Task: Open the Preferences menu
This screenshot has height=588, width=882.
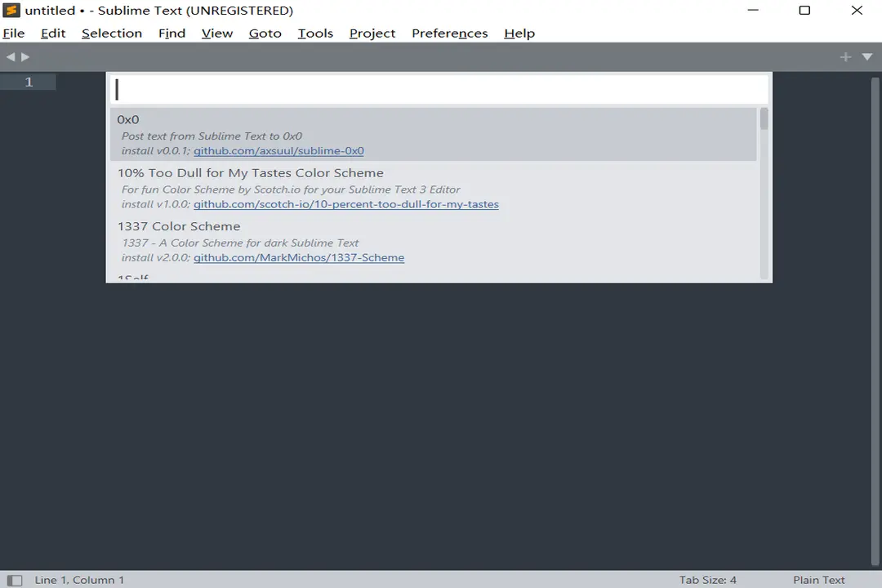Action: [x=449, y=33]
